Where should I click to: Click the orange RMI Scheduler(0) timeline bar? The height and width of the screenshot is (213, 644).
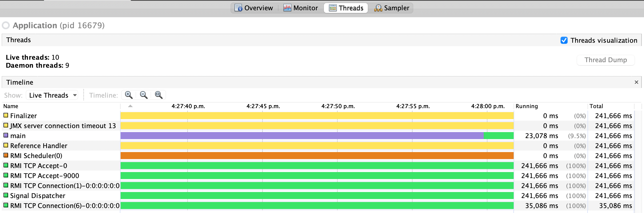[x=317, y=156]
